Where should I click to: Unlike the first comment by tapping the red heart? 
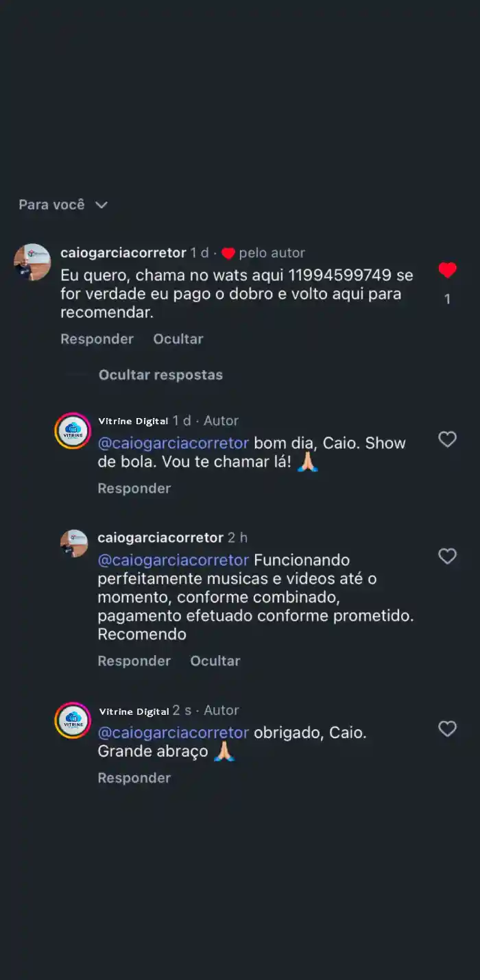(447, 270)
